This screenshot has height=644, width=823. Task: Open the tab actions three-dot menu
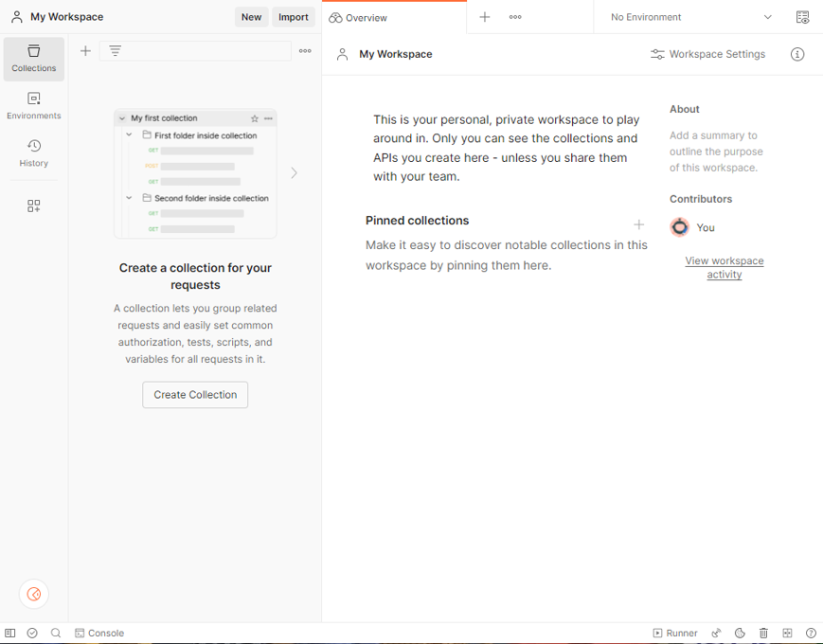coord(515,17)
